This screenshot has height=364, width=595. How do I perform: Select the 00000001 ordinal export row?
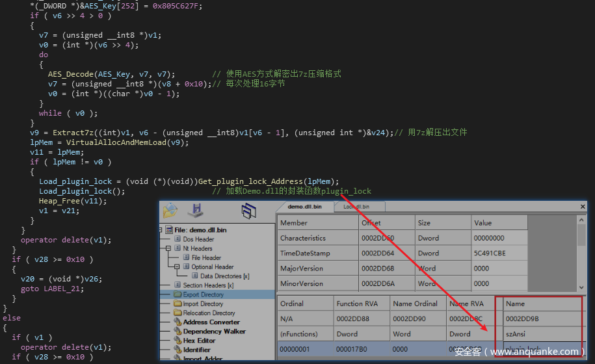pos(304,349)
